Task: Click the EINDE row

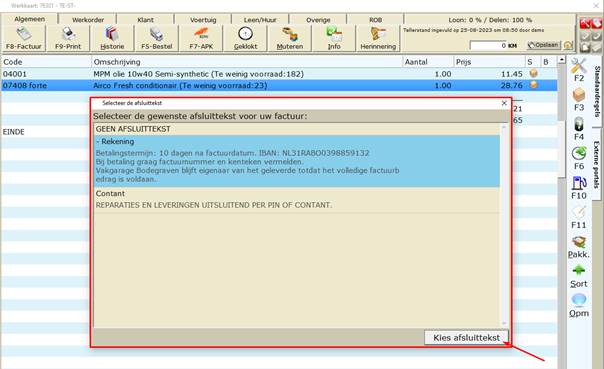Action: click(x=45, y=132)
